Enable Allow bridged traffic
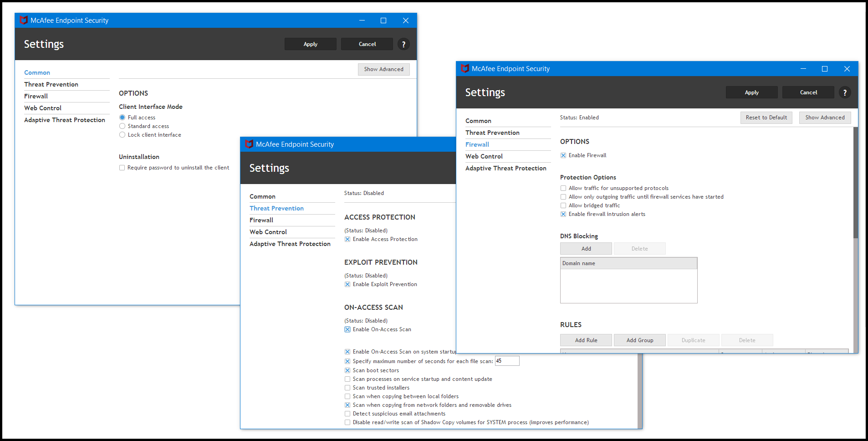 coord(563,205)
